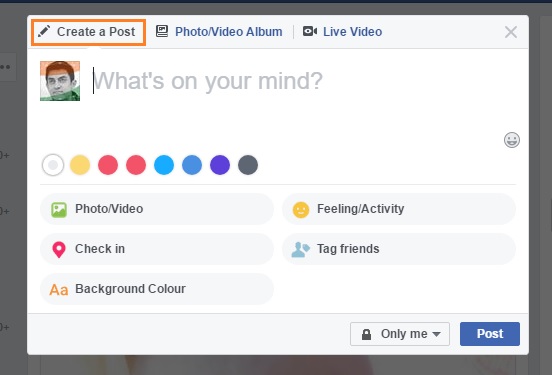
Task: Click the lock icon in privacy selector
Action: coord(366,334)
